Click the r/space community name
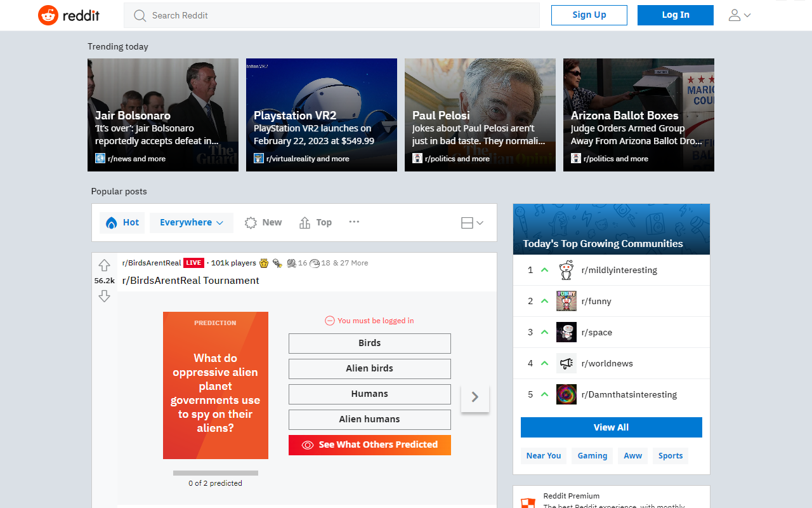 click(x=597, y=332)
